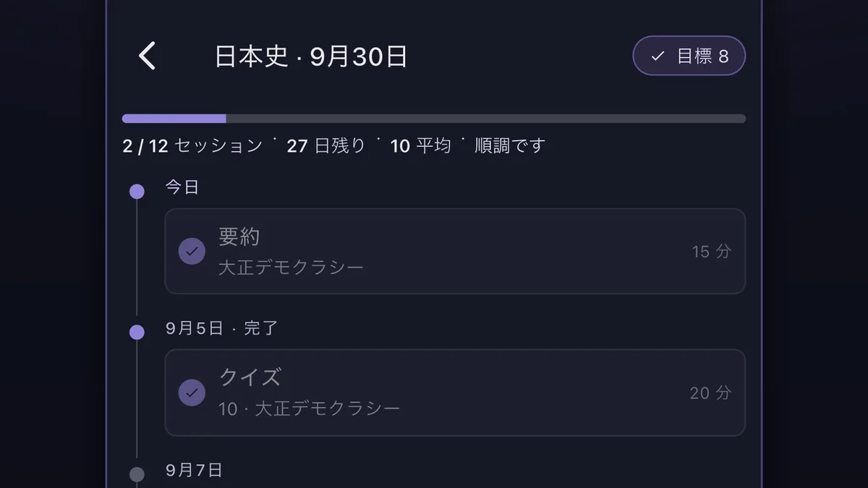Go back using the left chevron arrow
This screenshot has height=488, width=868.
tap(148, 56)
